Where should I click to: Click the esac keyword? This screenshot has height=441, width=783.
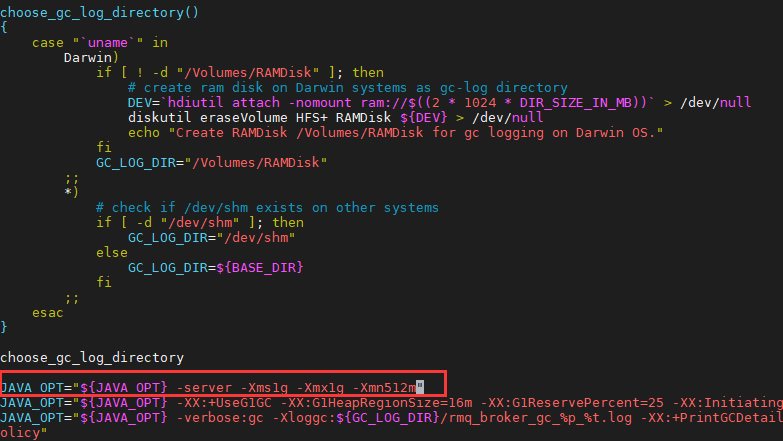(48, 312)
